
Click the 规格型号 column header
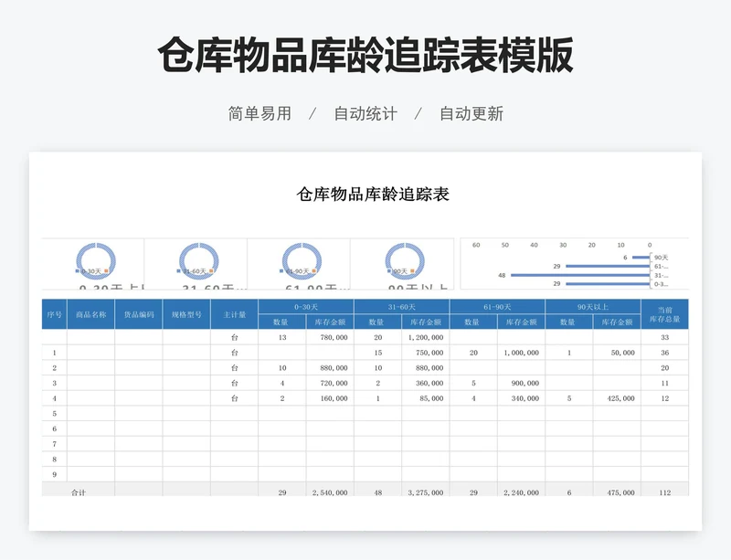[186, 315]
